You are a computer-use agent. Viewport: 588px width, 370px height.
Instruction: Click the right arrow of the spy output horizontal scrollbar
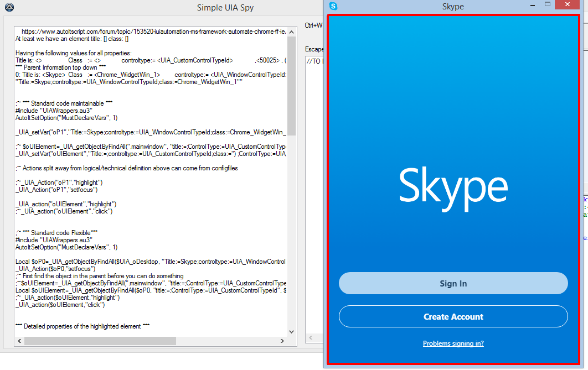pyautogui.click(x=282, y=341)
